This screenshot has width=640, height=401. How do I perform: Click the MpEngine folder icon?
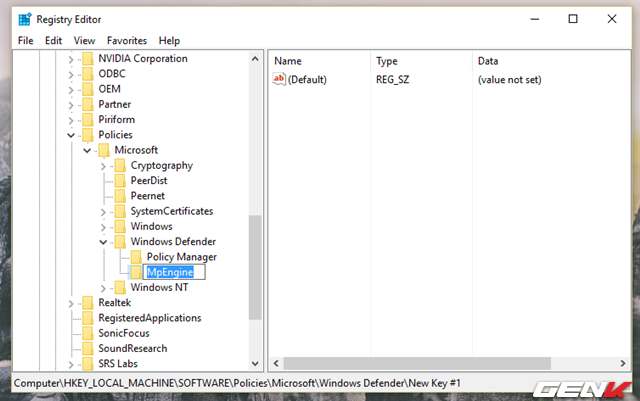pos(136,272)
